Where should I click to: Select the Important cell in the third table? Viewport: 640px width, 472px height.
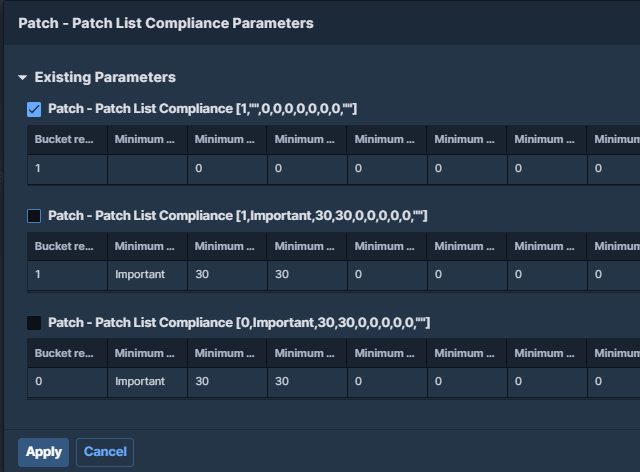(139, 382)
